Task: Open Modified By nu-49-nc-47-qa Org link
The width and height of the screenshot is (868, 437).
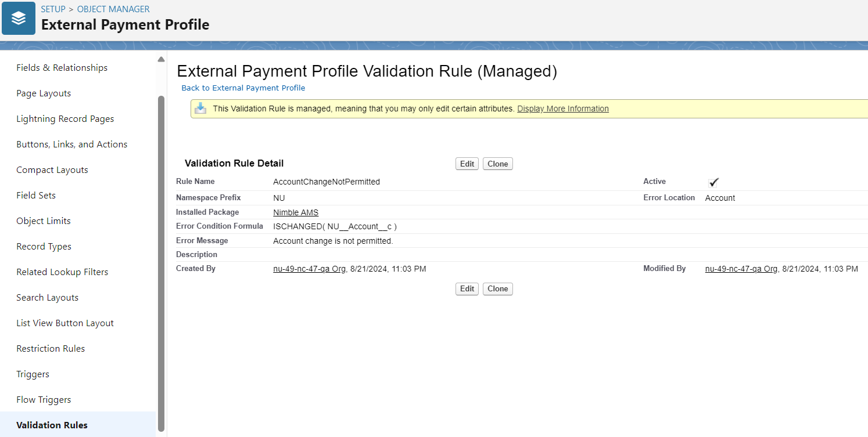Action: (x=741, y=269)
